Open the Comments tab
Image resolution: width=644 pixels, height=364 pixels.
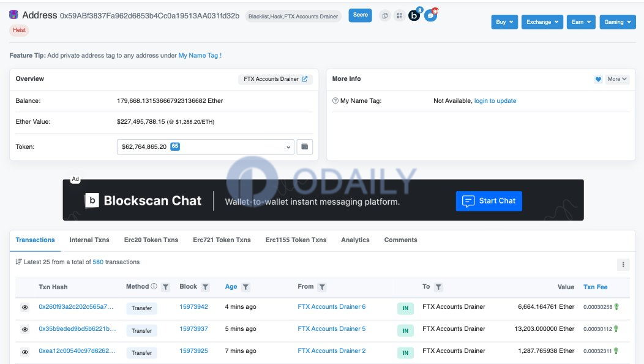pyautogui.click(x=400, y=240)
